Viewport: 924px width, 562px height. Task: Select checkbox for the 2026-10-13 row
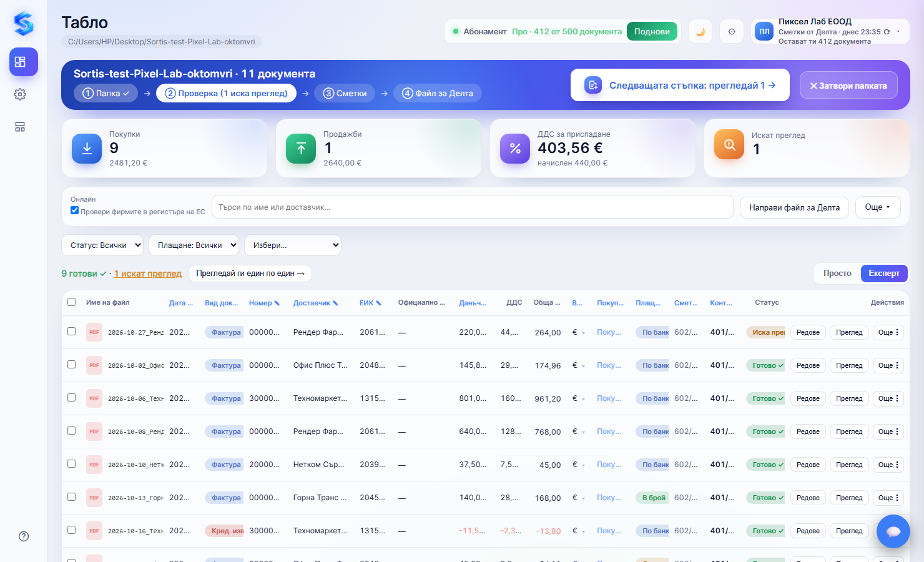tap(72, 497)
